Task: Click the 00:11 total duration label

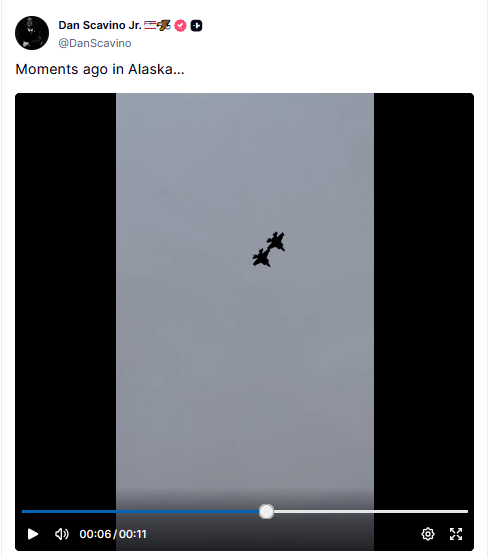Action: [133, 534]
